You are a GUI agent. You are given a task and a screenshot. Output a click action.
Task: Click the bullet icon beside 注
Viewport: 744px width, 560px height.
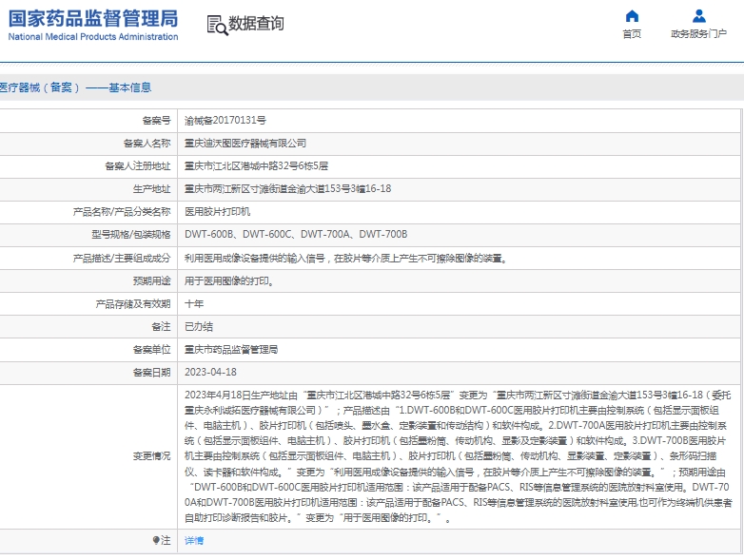click(156, 540)
